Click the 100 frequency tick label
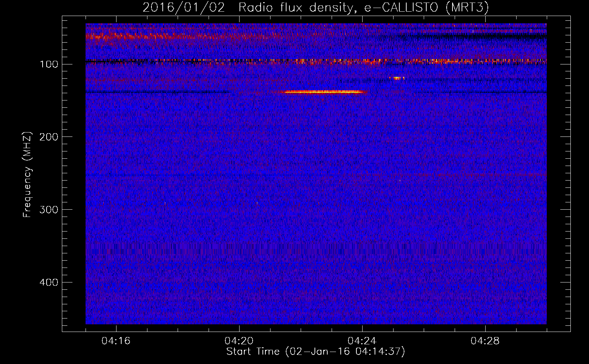This screenshot has height=364, width=589. [x=49, y=64]
